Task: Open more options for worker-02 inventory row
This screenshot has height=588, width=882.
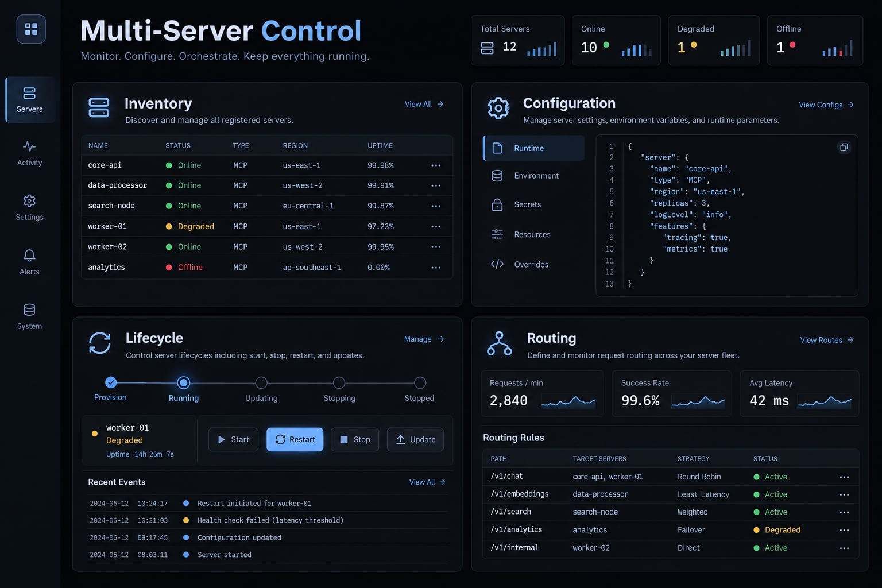Action: [x=436, y=247]
